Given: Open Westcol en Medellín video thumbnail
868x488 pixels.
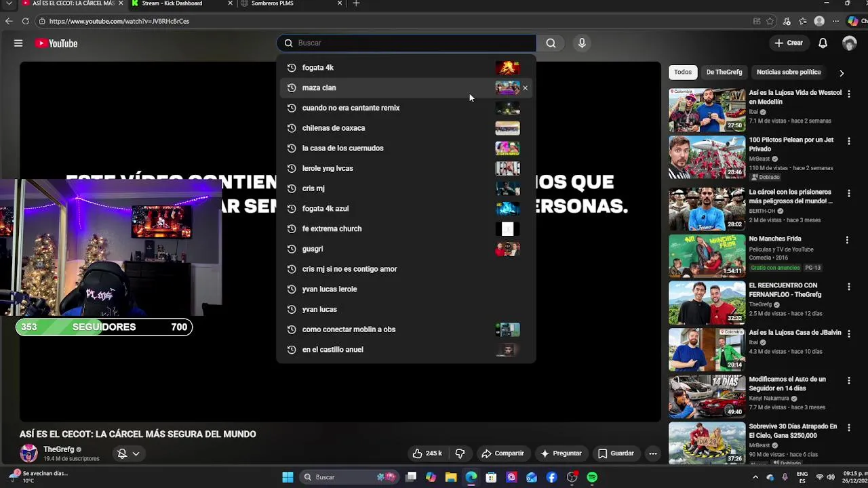Looking at the screenshot, I should tap(707, 110).
